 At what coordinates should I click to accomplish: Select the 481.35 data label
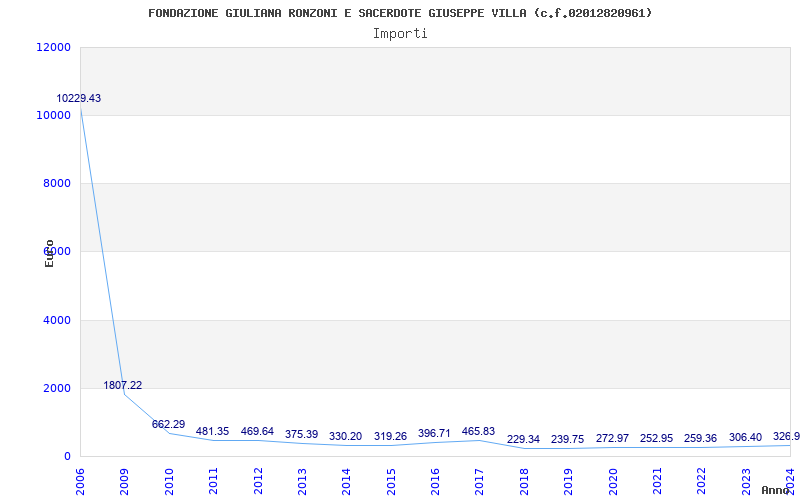point(212,432)
